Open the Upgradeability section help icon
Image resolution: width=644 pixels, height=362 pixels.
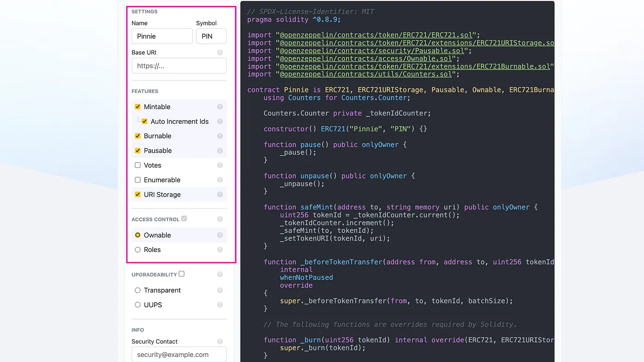coord(220,275)
